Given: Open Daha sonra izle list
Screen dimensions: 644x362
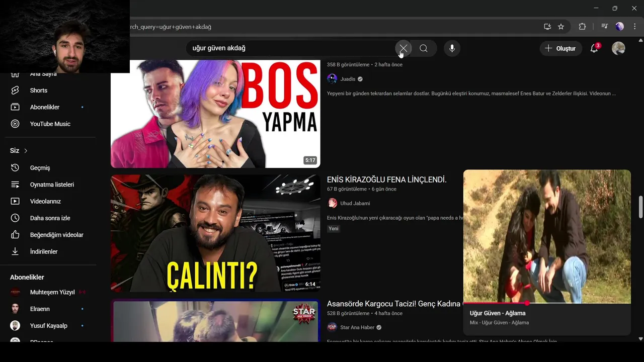Looking at the screenshot, I should click(x=50, y=218).
